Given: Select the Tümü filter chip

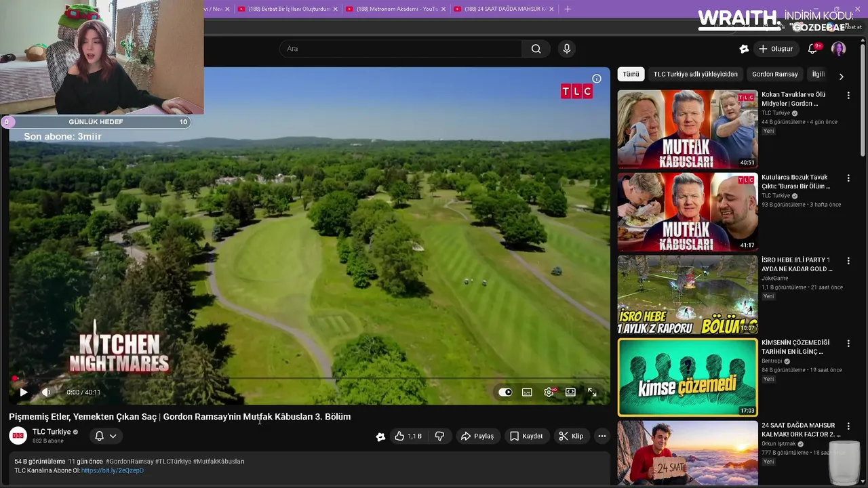Looking at the screenshot, I should [631, 75].
